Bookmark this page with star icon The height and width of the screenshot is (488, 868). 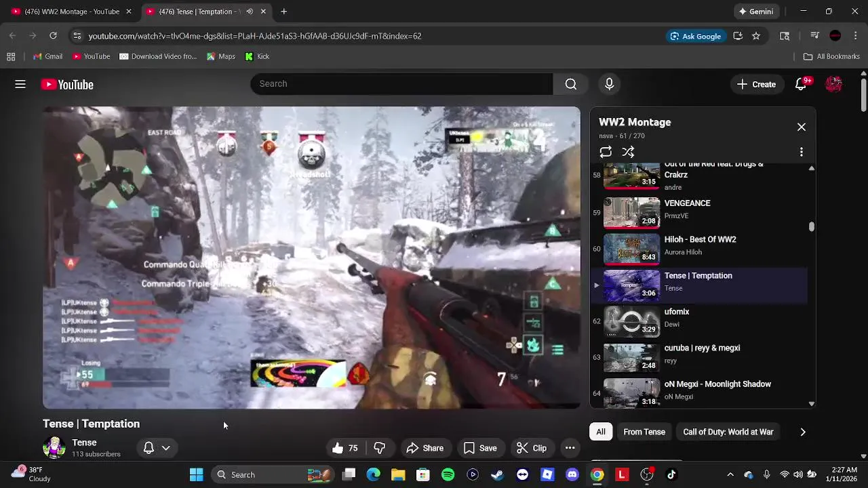tap(756, 36)
